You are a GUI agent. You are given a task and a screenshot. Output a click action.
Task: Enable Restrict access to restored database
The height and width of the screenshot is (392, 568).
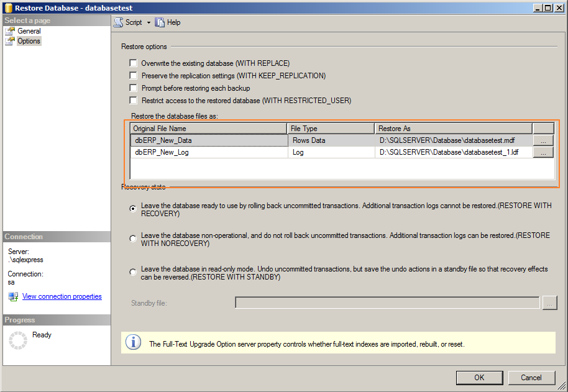pos(133,101)
